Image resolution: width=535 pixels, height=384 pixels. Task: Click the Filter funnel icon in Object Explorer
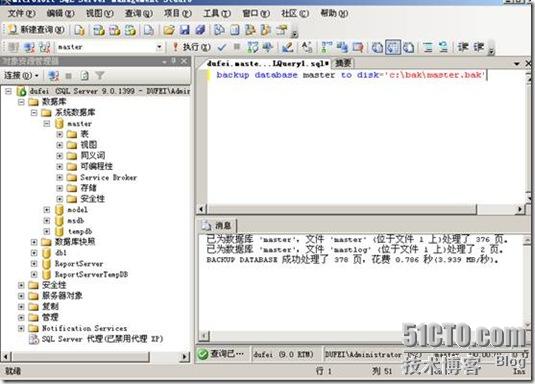[x=100, y=75]
